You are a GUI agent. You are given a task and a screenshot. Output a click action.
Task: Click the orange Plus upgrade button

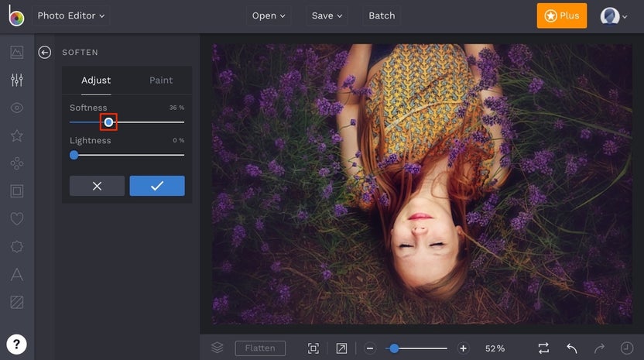tap(562, 15)
